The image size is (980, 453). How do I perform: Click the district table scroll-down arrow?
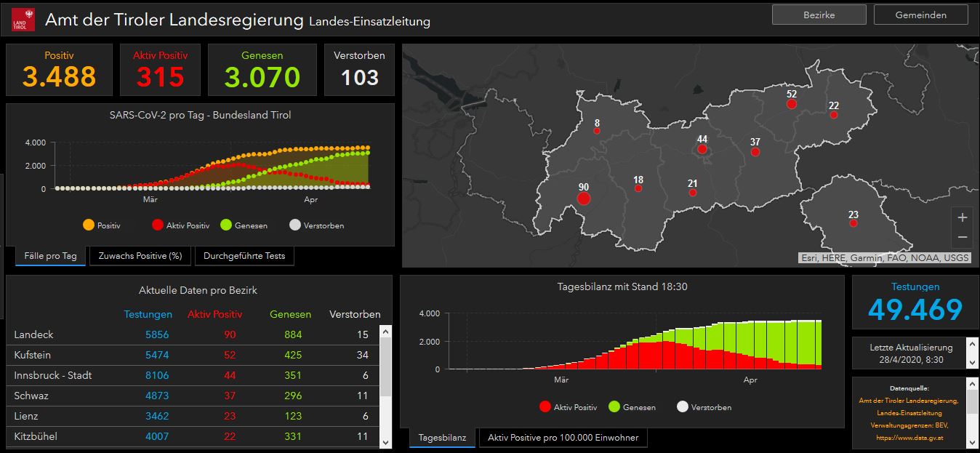[x=386, y=441]
